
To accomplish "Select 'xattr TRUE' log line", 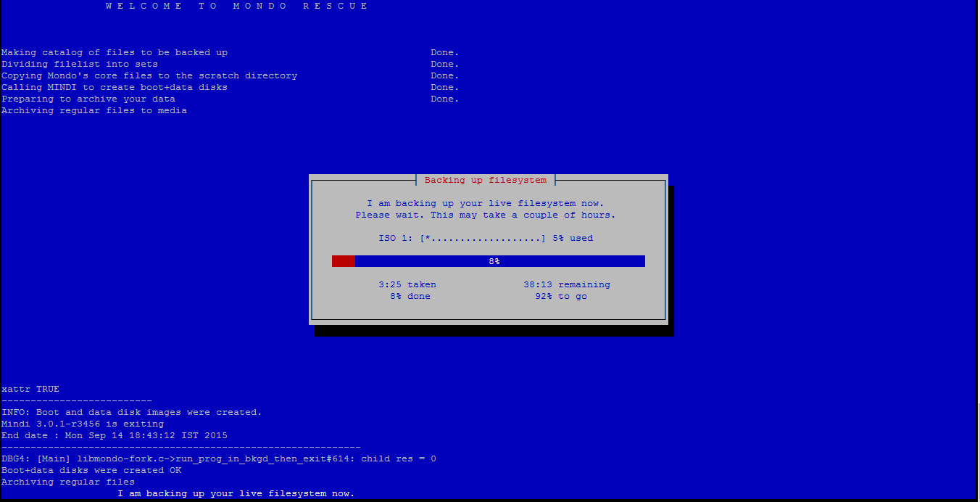I will pos(30,389).
